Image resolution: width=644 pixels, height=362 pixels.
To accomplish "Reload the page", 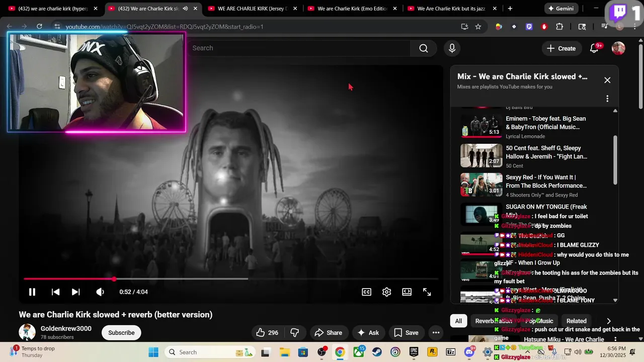I will click(39, 26).
